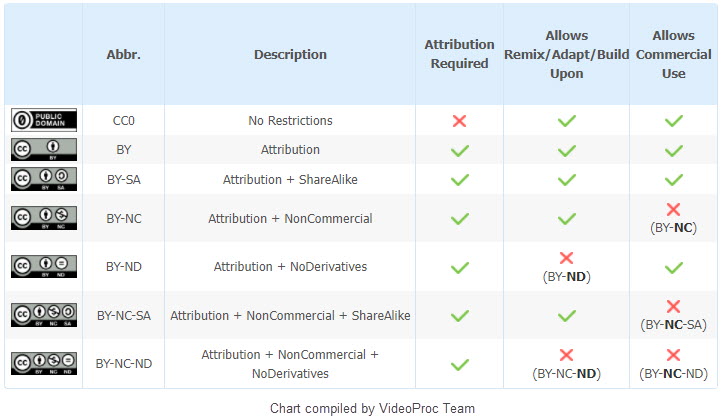Image resolution: width=722 pixels, height=419 pixels.
Task: Click the remix checkmark in the BY-NC-SA row
Action: [566, 315]
